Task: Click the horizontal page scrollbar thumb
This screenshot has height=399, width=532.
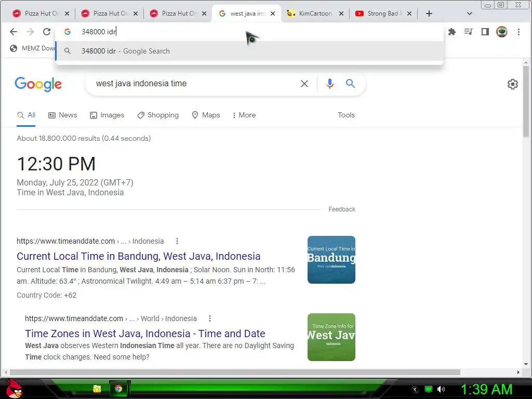Action: pos(235,372)
